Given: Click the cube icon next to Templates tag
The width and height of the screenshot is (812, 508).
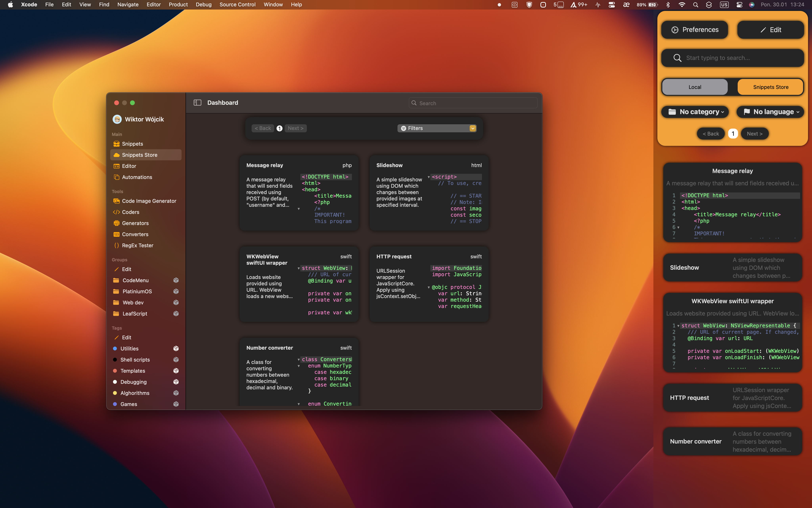Looking at the screenshot, I should [176, 370].
